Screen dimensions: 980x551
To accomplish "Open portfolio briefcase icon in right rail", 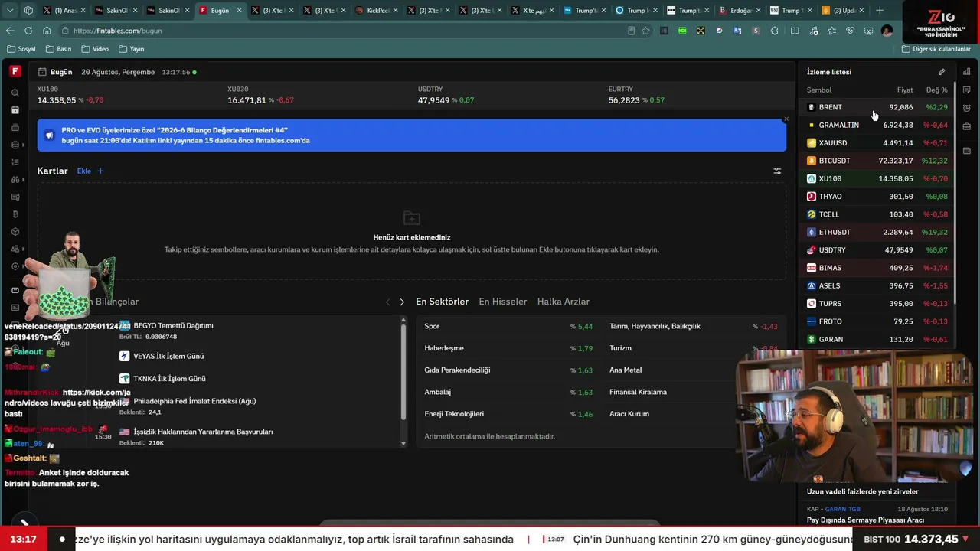I will coord(967,126).
